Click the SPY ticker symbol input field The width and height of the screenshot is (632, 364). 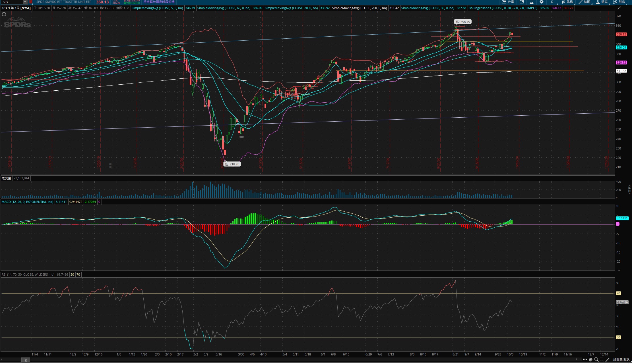(x=12, y=2)
